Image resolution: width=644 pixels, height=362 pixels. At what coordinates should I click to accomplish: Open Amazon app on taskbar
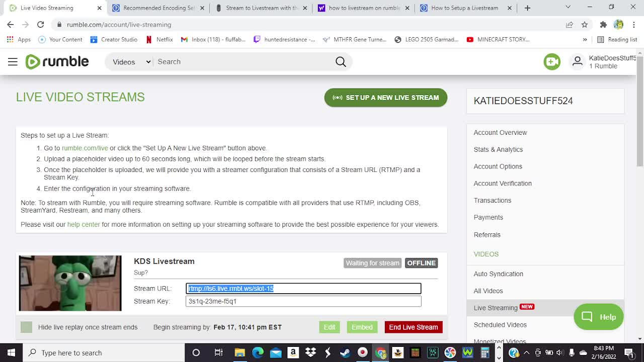293,353
